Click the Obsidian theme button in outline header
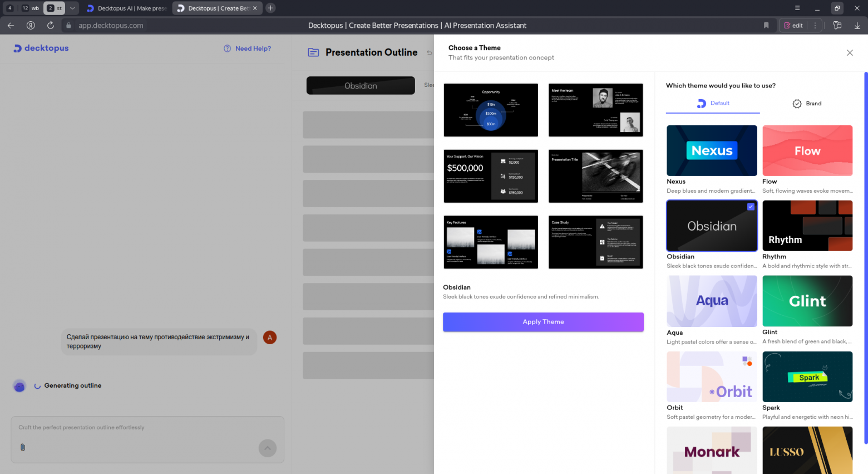Screen dimensions: 868x474 [x=361, y=86]
